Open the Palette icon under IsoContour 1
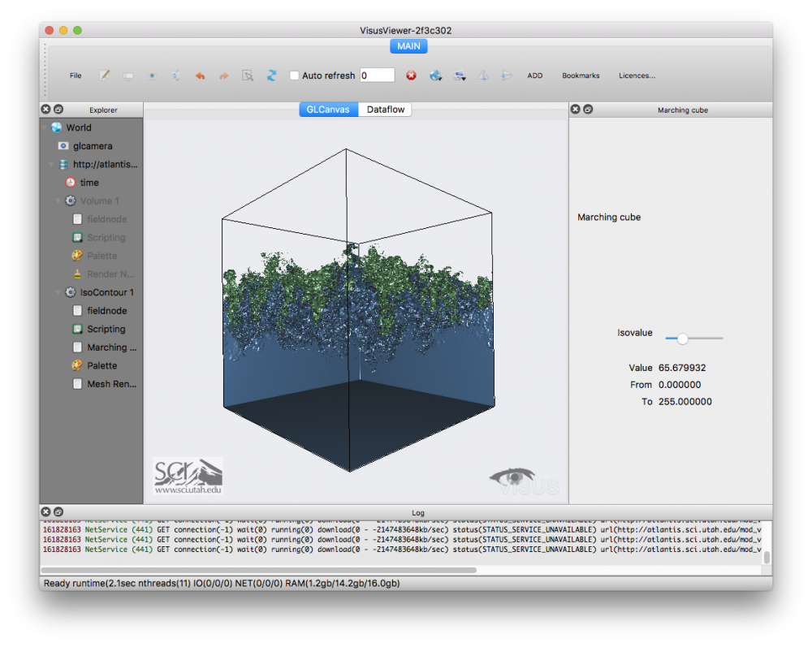The width and height of the screenshot is (812, 647). pyautogui.click(x=76, y=364)
